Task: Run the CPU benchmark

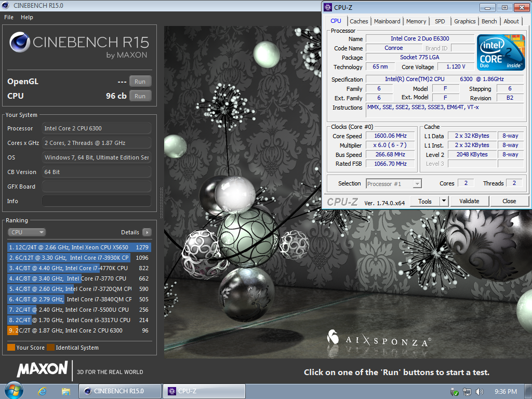Action: coord(140,96)
